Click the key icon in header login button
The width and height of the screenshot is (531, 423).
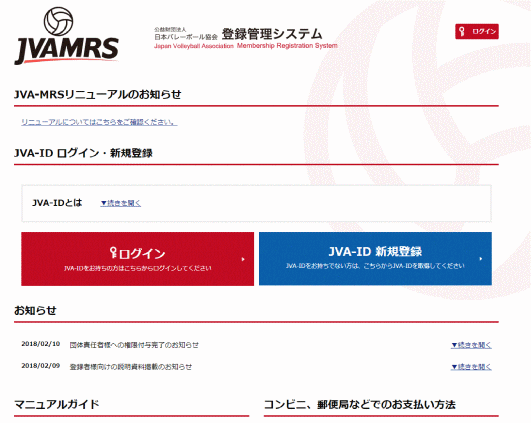462,32
